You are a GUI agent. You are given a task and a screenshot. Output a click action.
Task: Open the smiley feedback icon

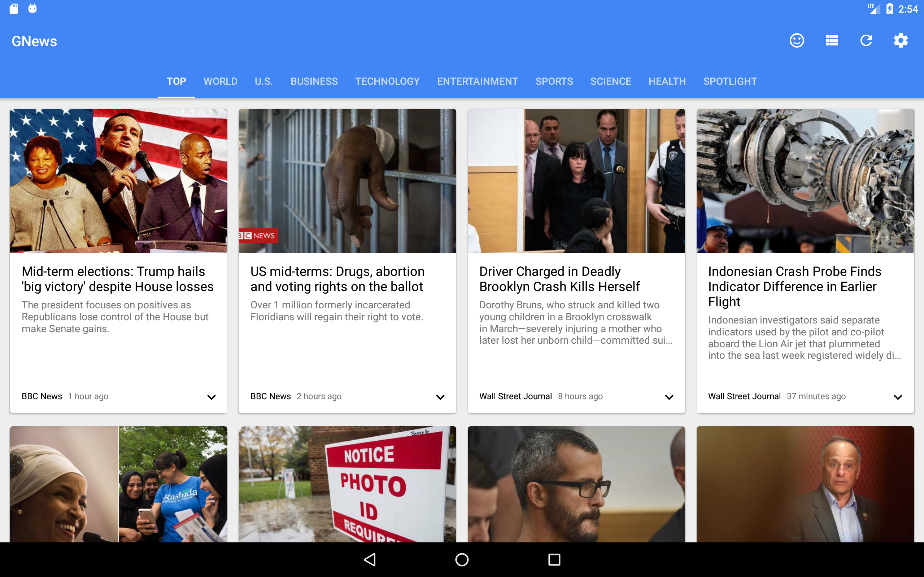[x=797, y=40]
